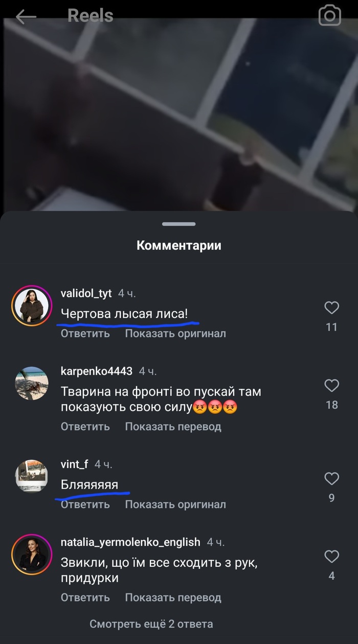
Task: Tap the back arrow beside Reels
Action: click(x=26, y=16)
